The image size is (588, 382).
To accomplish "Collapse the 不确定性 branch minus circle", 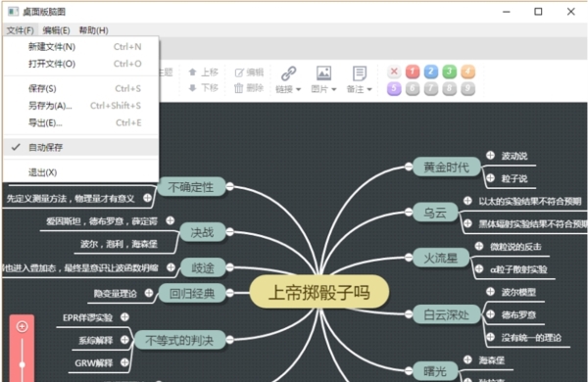I will pos(230,186).
